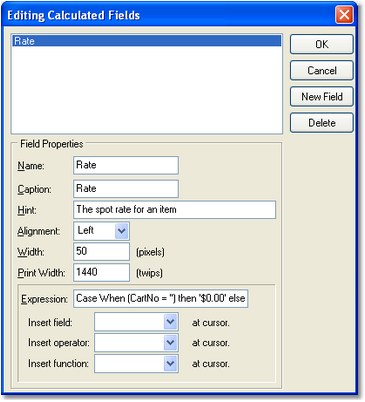Viewport: 365px width, 402px height.
Task: Expand the Insert function dropdown
Action: 170,363
